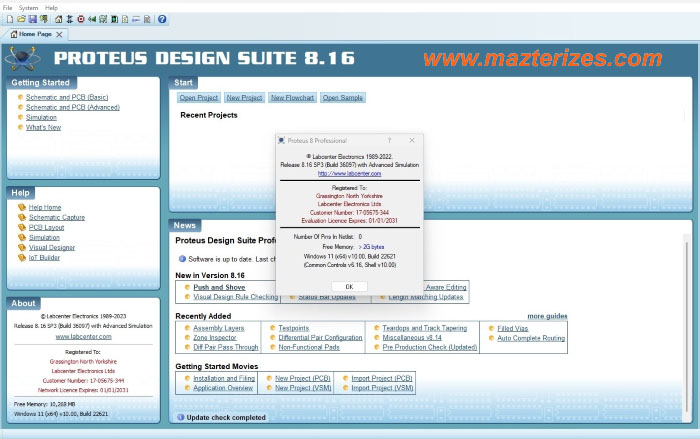Click the News panel vertical scrollbar

pos(687,326)
